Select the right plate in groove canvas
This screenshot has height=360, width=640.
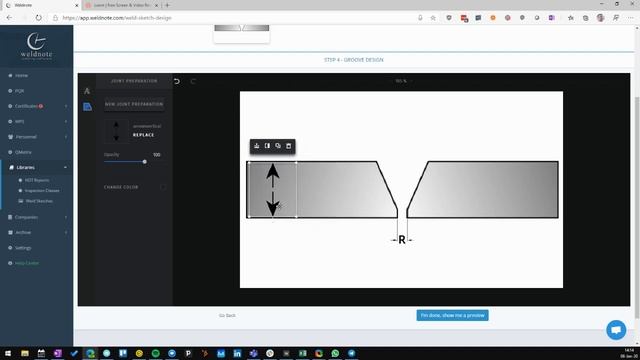[x=482, y=190]
